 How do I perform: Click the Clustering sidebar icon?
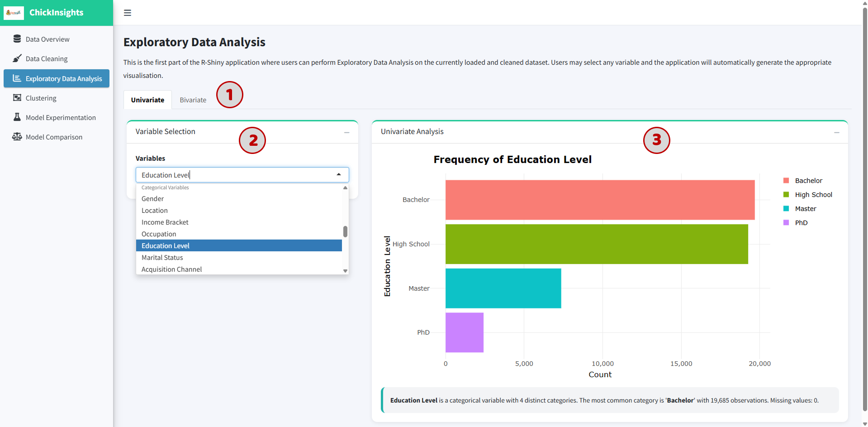(x=17, y=98)
